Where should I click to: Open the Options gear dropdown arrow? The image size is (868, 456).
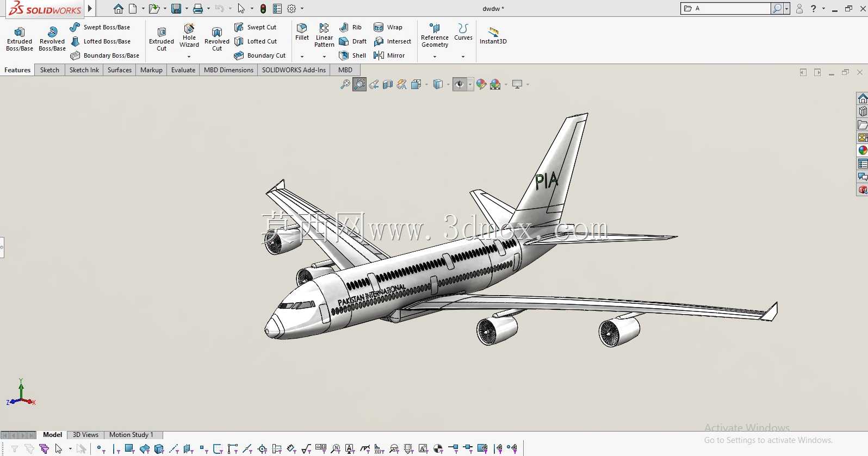pos(302,9)
